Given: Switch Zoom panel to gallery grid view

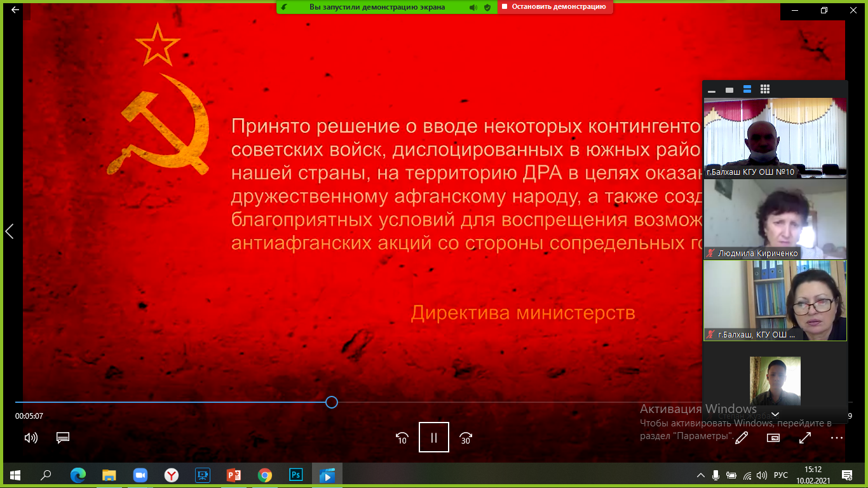Looking at the screenshot, I should (x=765, y=90).
